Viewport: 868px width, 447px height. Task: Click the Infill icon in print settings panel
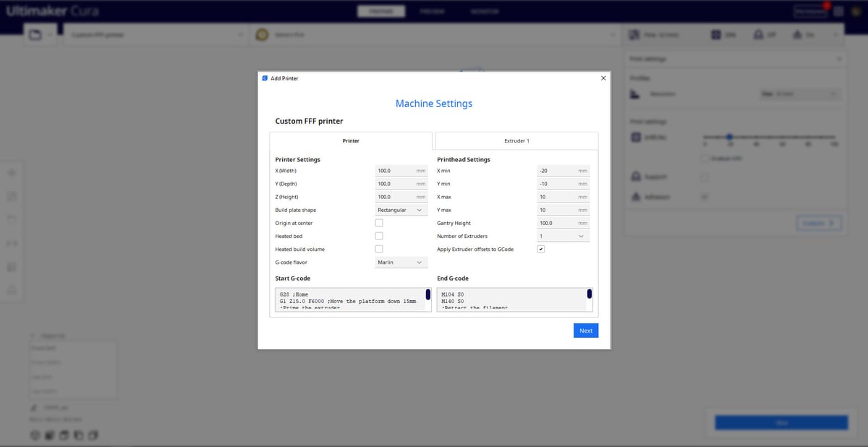[635, 137]
